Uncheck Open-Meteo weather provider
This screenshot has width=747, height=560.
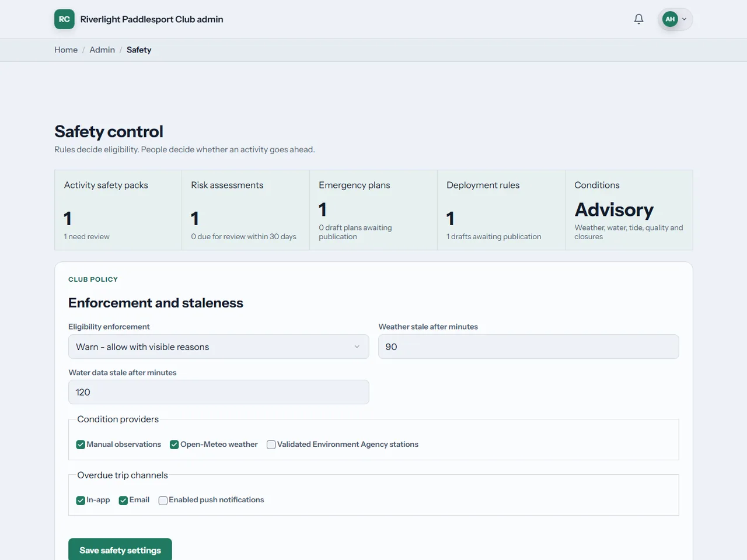174,444
